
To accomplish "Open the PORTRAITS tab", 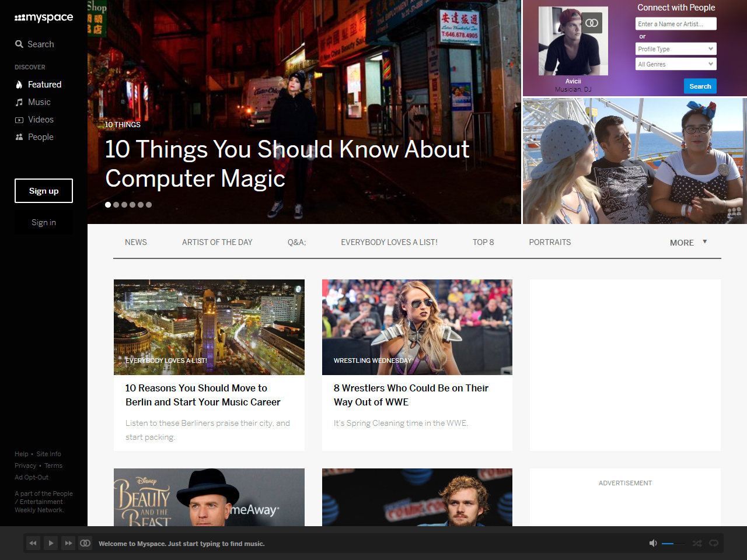I will click(x=550, y=242).
